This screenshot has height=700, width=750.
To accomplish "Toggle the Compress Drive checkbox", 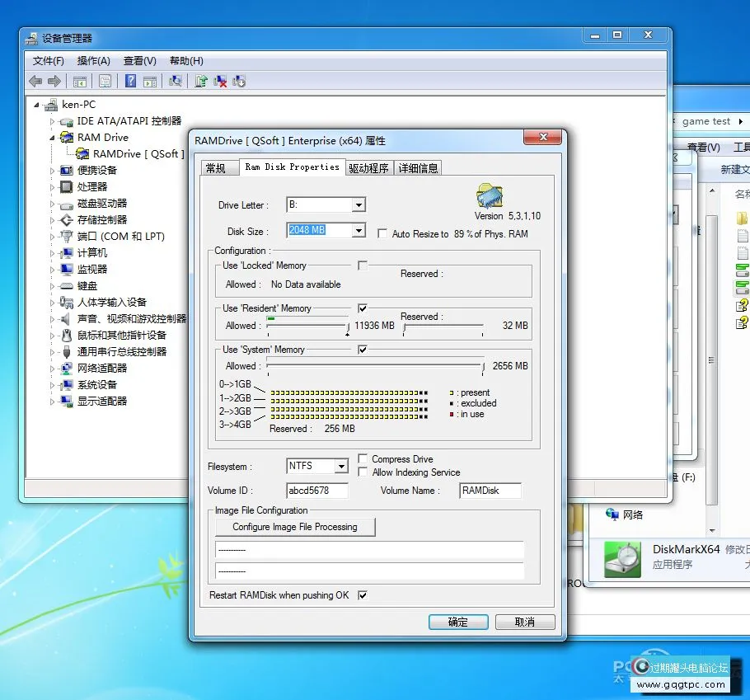I will (363, 459).
